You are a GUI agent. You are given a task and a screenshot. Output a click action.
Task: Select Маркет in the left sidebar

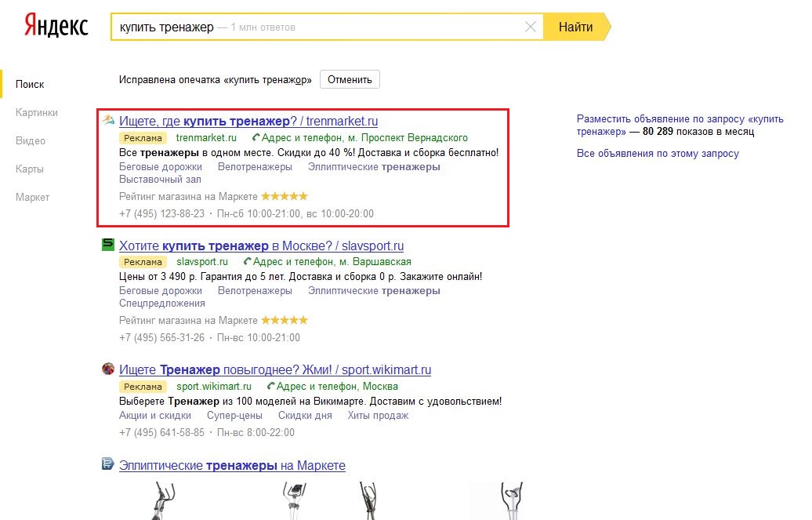point(32,197)
